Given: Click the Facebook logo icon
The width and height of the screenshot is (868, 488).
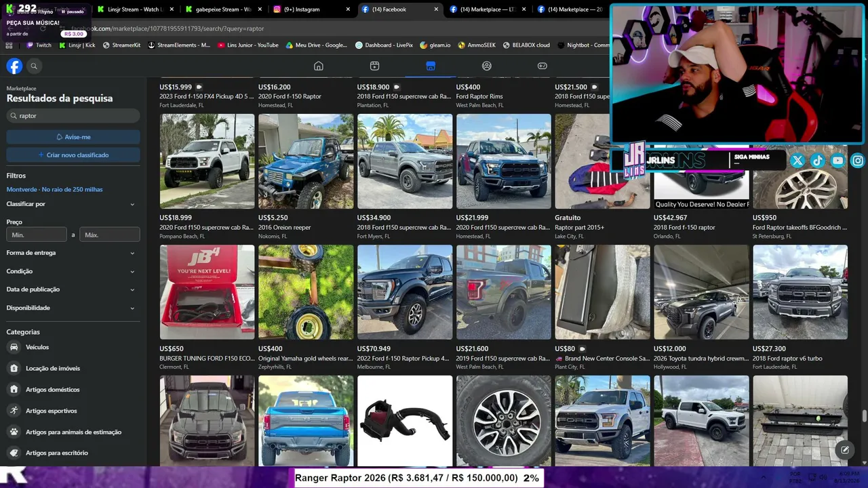Looking at the screenshot, I should click(14, 66).
